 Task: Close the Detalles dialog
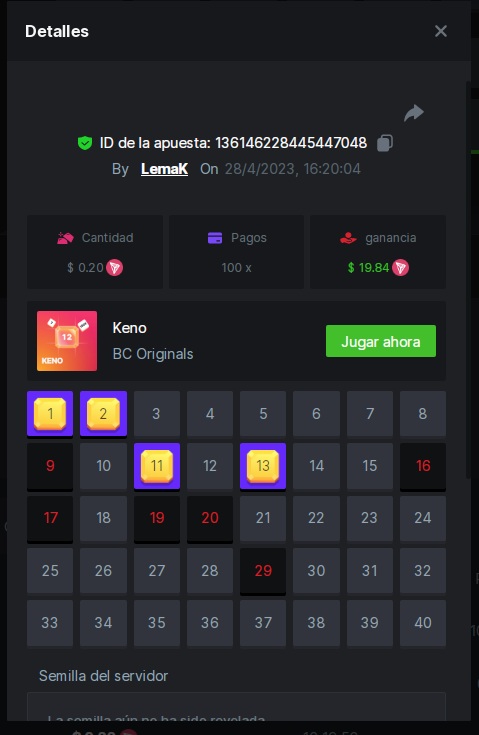click(441, 31)
